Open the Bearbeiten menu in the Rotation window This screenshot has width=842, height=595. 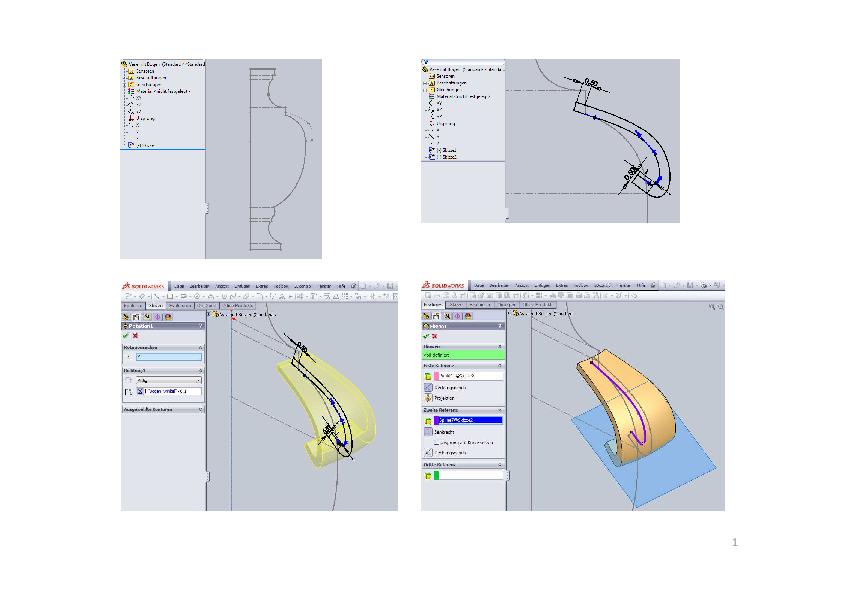coord(200,286)
